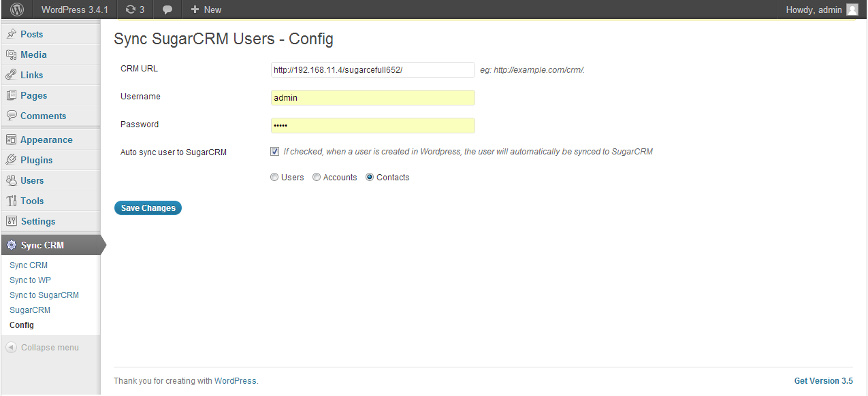868x396 pixels.
Task: Click the Auto sync user to SugarCRM label
Action: click(174, 152)
